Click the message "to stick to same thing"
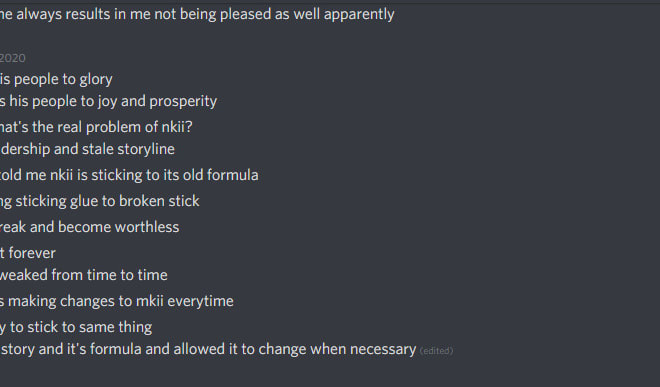660x387 pixels. click(76, 327)
